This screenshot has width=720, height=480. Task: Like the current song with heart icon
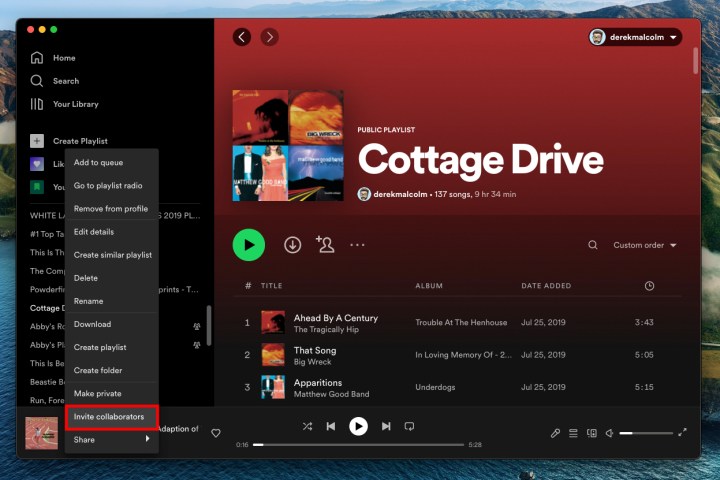(x=215, y=433)
